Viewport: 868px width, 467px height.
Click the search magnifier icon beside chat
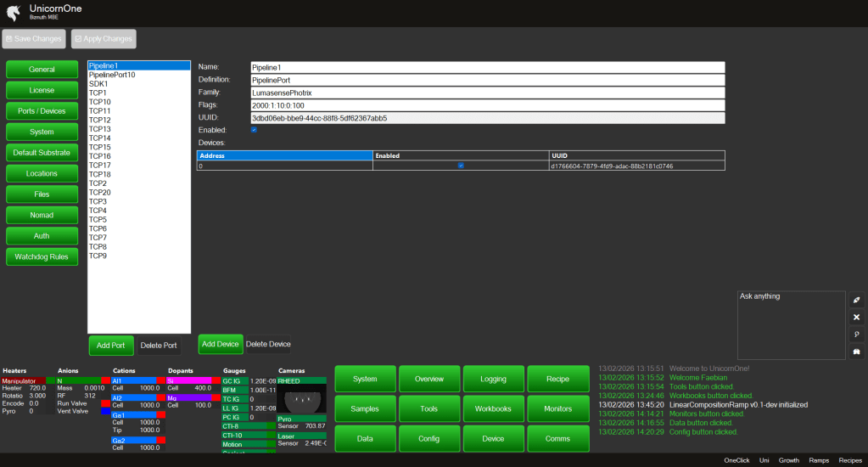(x=856, y=335)
